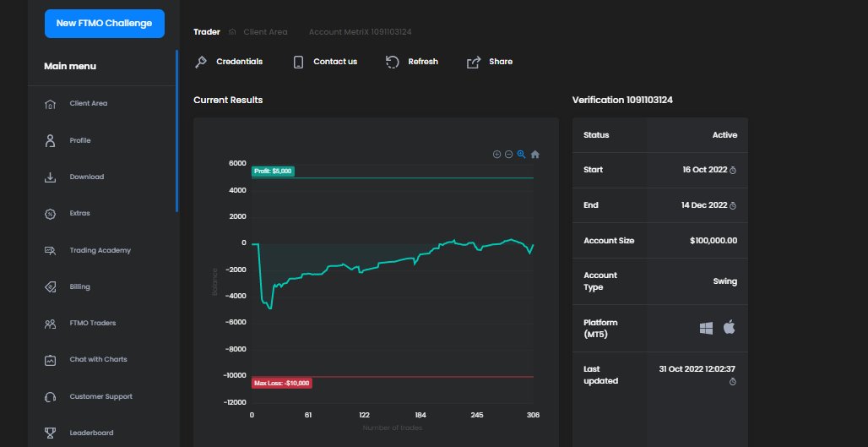The height and width of the screenshot is (447, 868).
Task: Click the clock icon beside start date
Action: coord(733,171)
